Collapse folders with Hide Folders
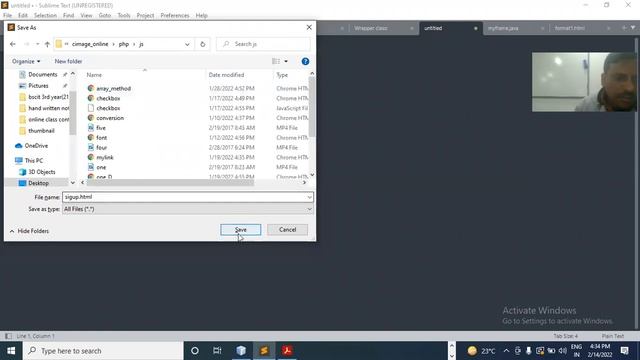Viewport: 640px width, 360px height. (x=29, y=231)
